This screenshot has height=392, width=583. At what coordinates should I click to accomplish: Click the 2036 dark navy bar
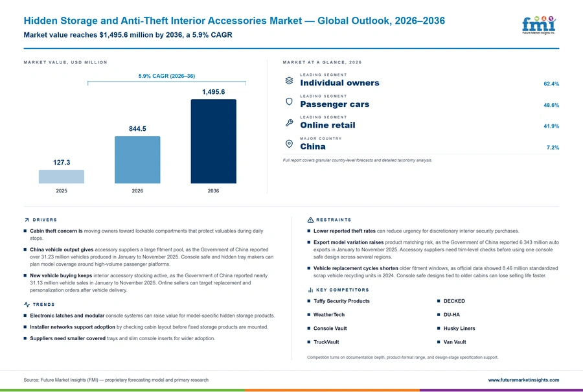tap(213, 141)
